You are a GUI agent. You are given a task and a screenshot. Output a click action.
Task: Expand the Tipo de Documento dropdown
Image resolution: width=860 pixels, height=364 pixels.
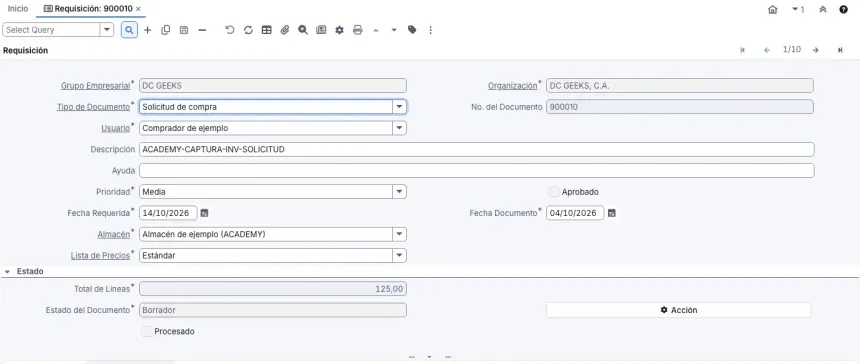pyautogui.click(x=400, y=107)
